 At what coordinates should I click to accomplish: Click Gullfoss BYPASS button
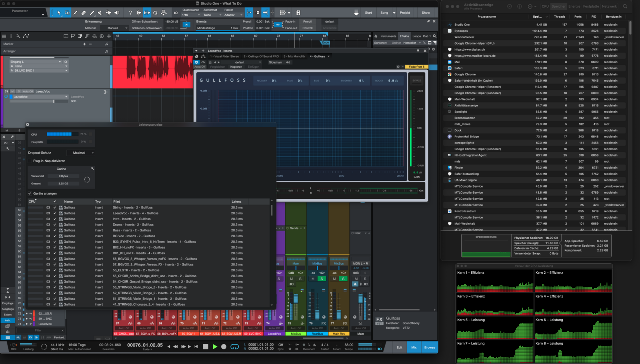tap(417, 80)
